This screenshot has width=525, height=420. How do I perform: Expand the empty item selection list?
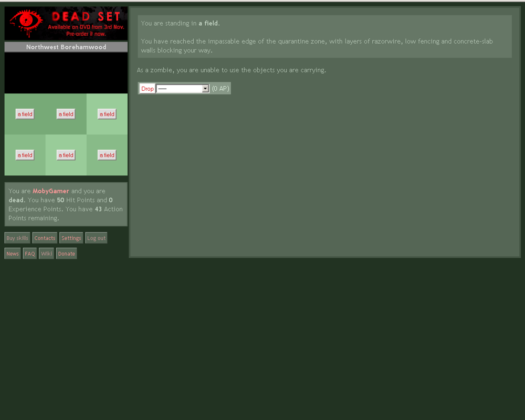pos(182,88)
